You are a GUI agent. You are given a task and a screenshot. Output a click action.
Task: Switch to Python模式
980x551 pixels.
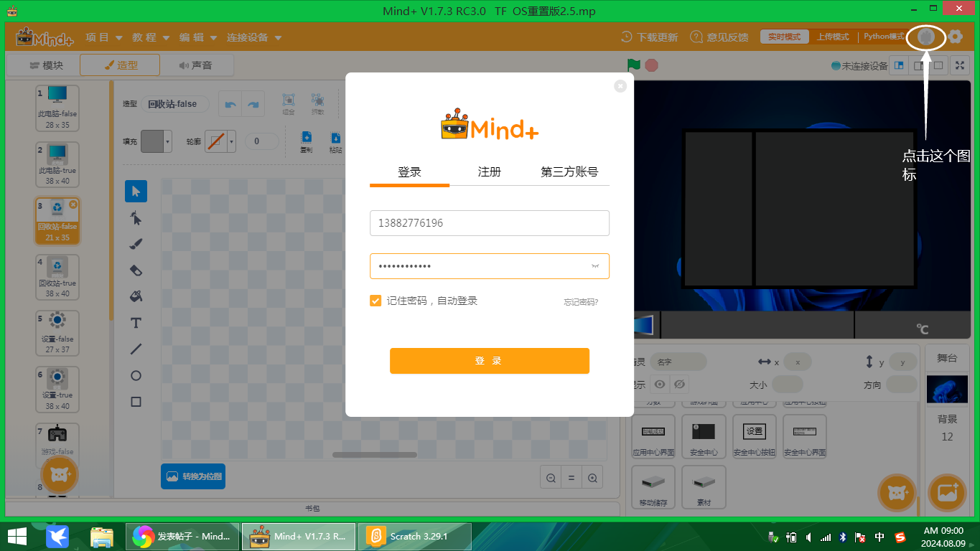pos(883,37)
